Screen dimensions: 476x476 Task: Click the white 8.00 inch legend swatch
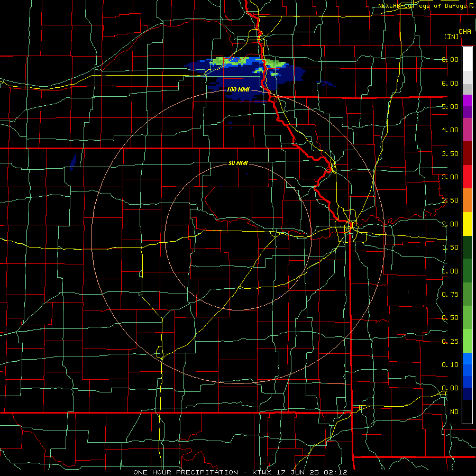pyautogui.click(x=467, y=59)
